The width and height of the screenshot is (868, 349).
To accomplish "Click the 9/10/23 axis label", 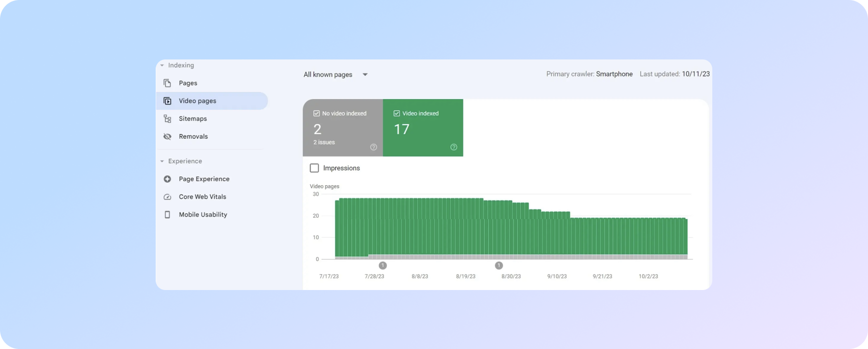I will [557, 276].
